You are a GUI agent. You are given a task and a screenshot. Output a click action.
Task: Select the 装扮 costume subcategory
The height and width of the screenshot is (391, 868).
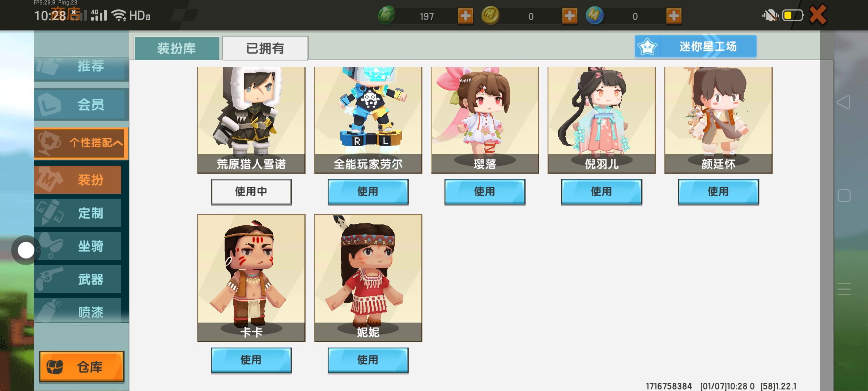78,180
